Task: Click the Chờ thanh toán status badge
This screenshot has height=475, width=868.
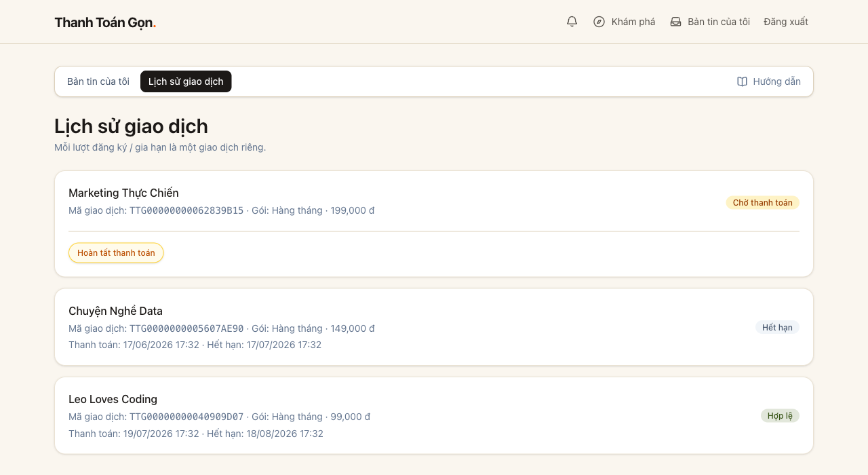Action: pyautogui.click(x=762, y=202)
